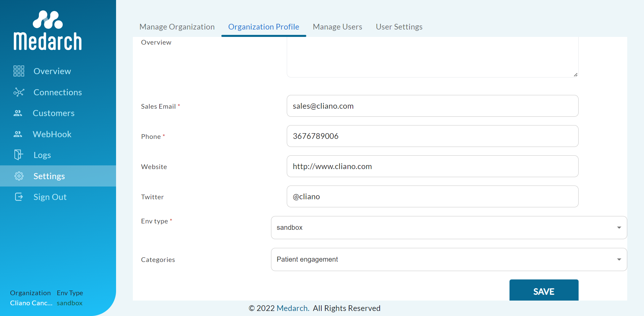
Task: Click the Customers people icon
Action: coord(18,113)
